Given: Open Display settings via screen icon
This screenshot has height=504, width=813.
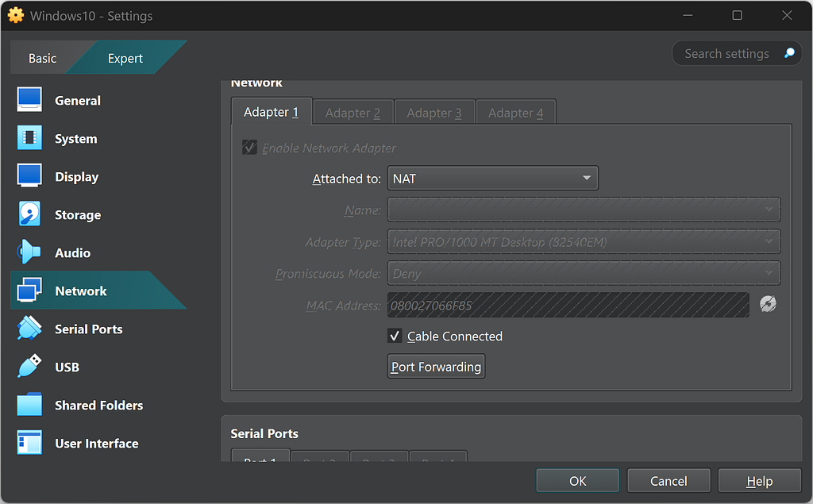Looking at the screenshot, I should coord(29,176).
